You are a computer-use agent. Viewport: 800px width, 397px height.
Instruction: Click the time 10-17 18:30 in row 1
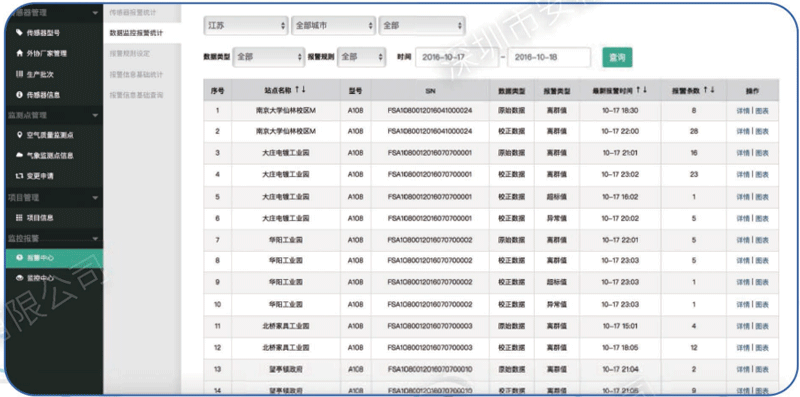click(x=620, y=110)
